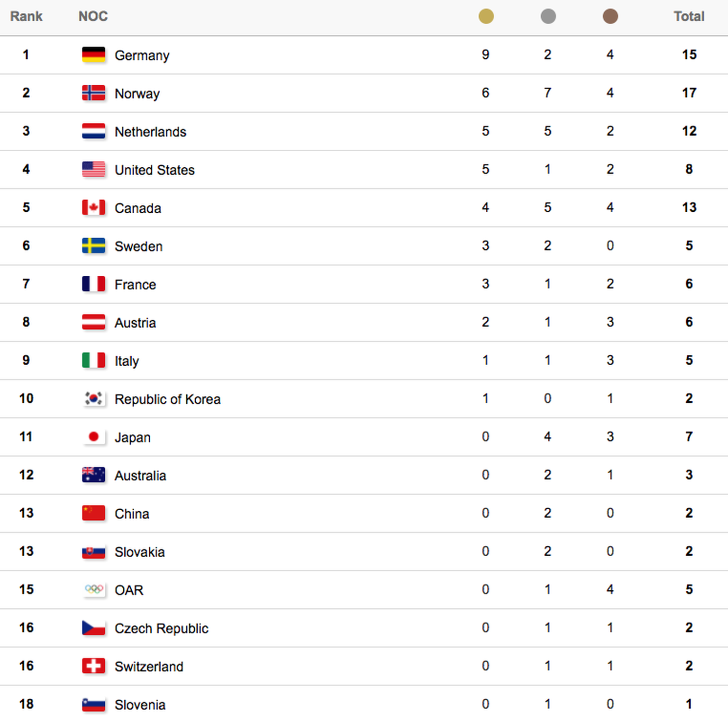
Task: Click the Switzerland flag icon
Action: point(93,666)
